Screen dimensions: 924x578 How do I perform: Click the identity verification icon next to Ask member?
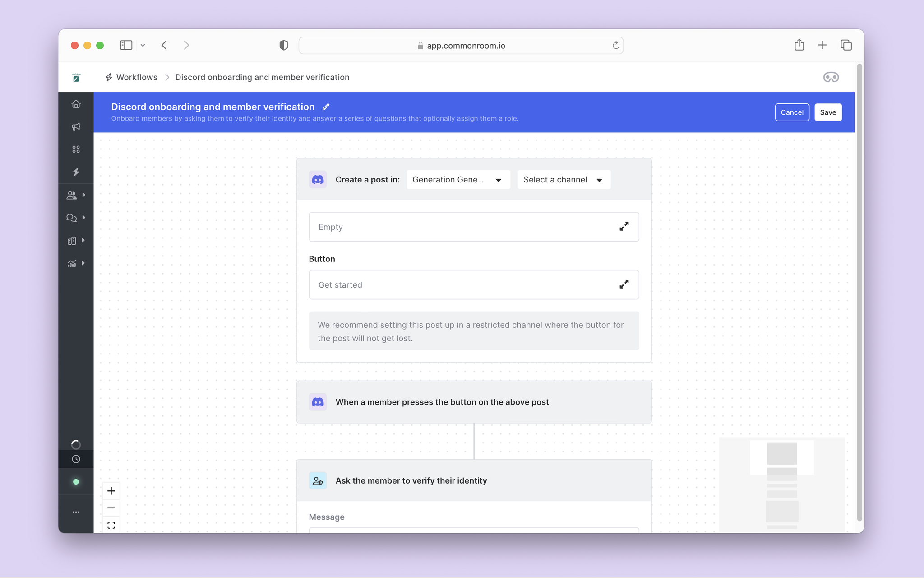318,480
